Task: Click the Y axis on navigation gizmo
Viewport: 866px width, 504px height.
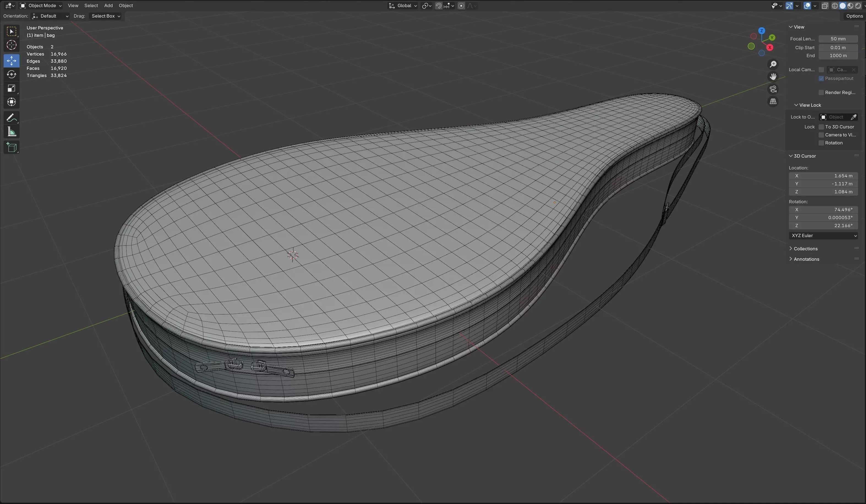Action: pyautogui.click(x=772, y=37)
